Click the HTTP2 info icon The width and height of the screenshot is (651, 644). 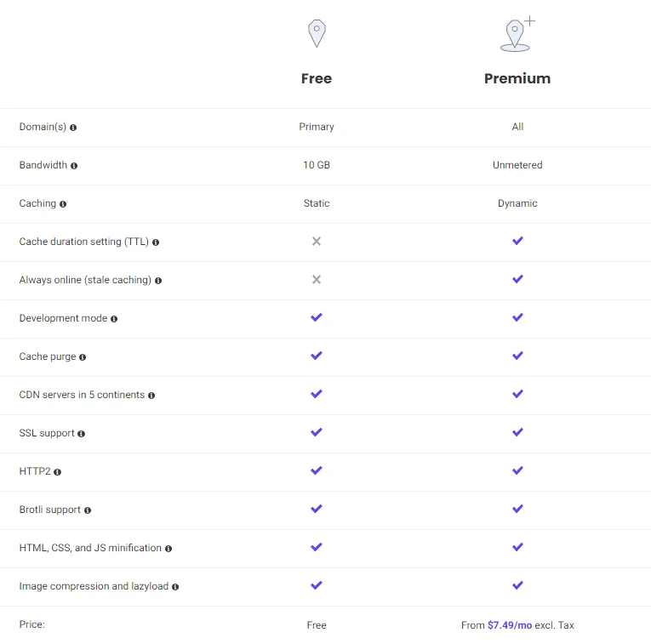point(58,472)
